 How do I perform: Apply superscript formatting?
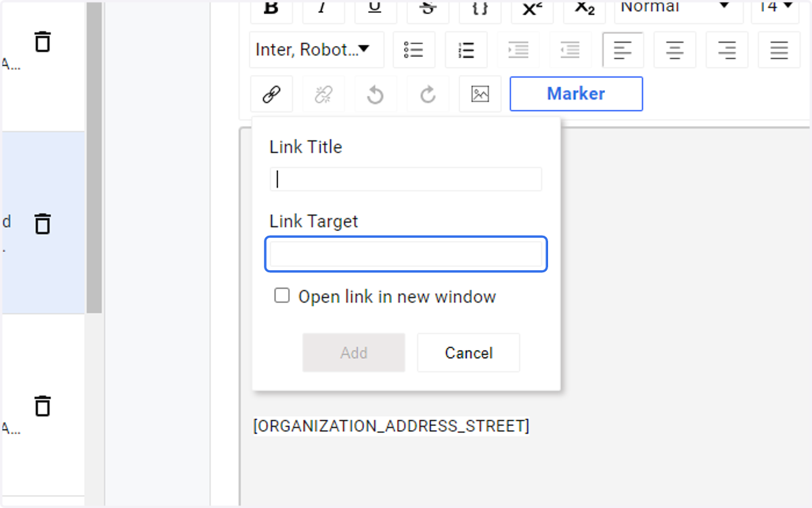(x=532, y=11)
